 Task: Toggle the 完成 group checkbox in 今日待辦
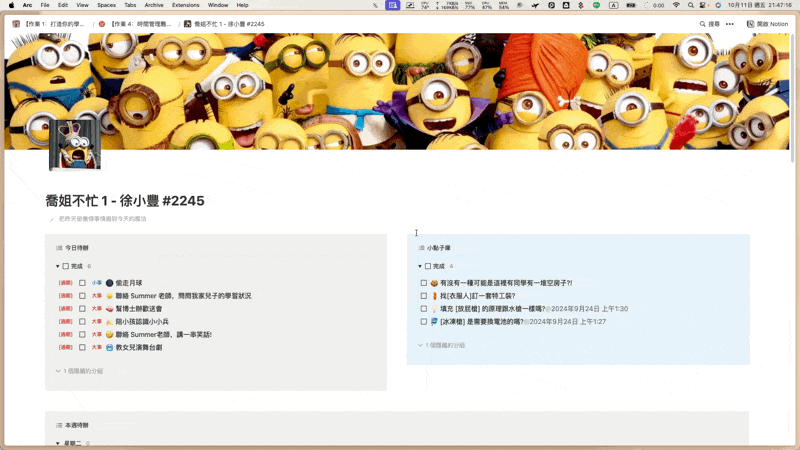click(66, 266)
